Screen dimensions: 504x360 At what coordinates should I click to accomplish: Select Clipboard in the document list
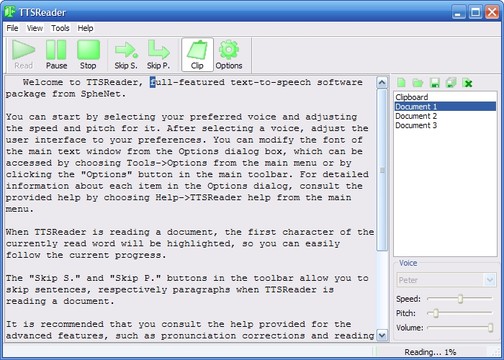[445, 97]
